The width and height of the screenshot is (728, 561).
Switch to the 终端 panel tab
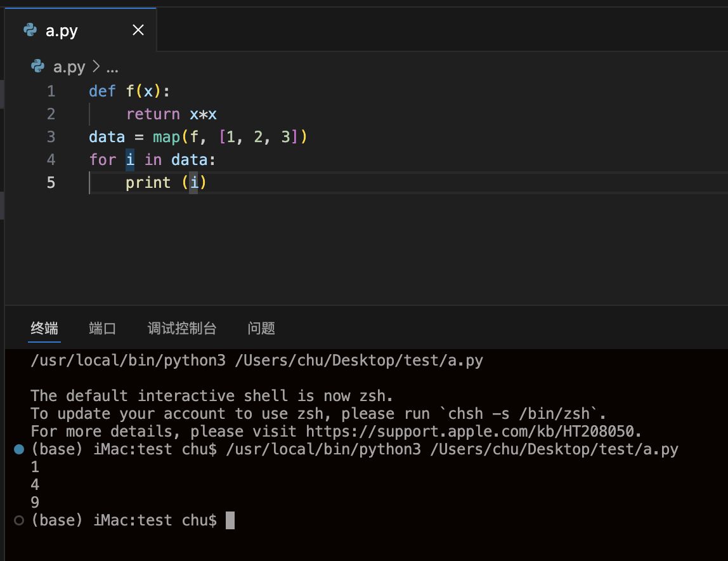point(44,328)
